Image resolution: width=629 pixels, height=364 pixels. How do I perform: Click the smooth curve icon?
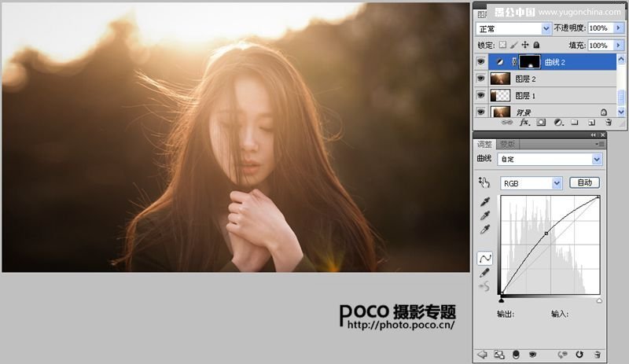[484, 286]
